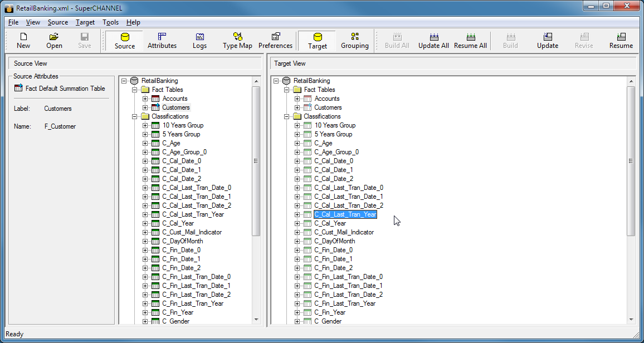Open the Logs toolbar icon
The height and width of the screenshot is (343, 644).
[199, 41]
